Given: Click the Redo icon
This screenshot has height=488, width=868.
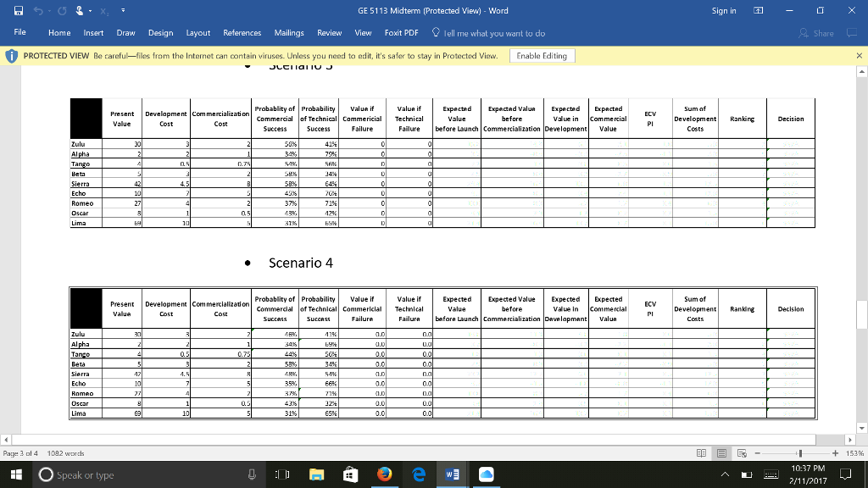Looking at the screenshot, I should pos(62,11).
